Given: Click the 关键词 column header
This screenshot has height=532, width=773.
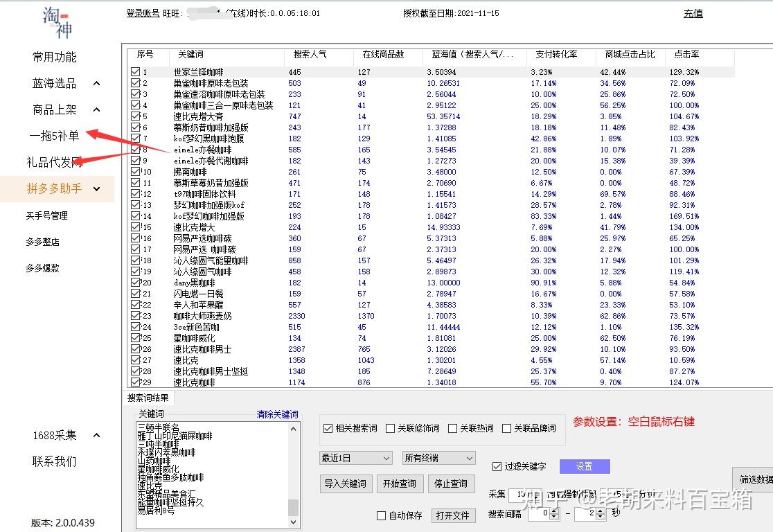Looking at the screenshot, I should pos(226,54).
